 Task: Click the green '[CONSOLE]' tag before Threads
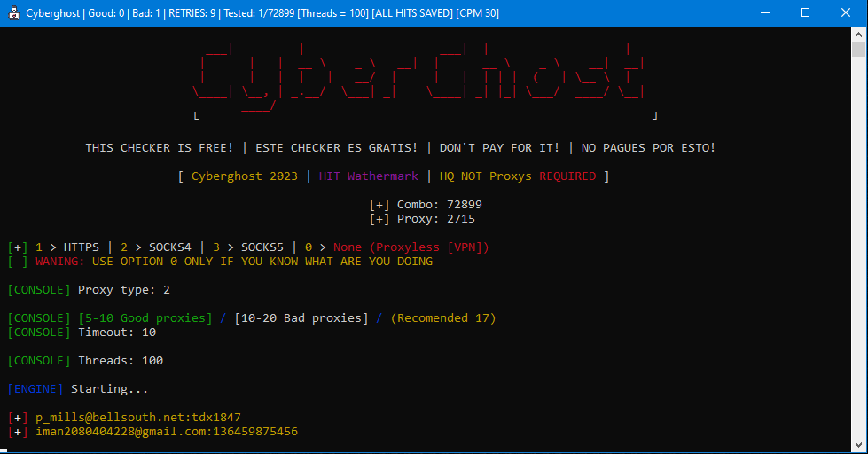tap(39, 360)
